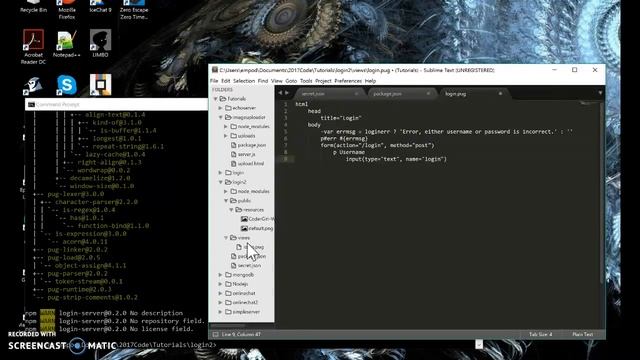Image resolution: width=640 pixels, height=360 pixels.
Task: Open the Acrobat Reader DC desktop icon
Action: pyautogui.click(x=33, y=47)
